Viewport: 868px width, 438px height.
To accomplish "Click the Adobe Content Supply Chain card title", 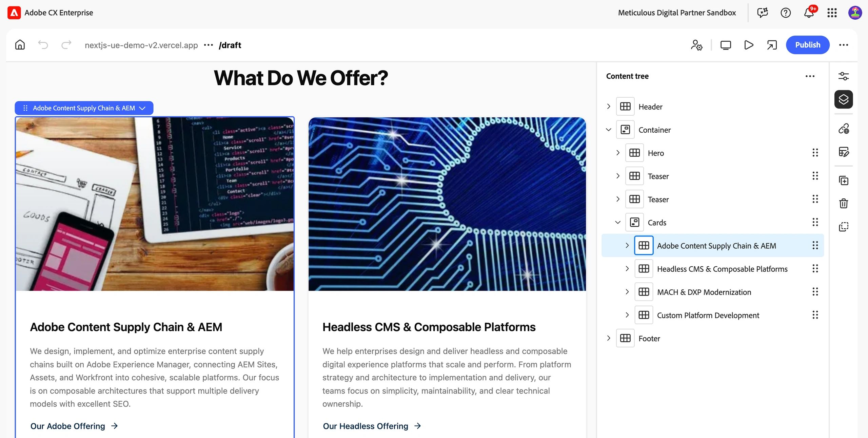I will tap(126, 327).
